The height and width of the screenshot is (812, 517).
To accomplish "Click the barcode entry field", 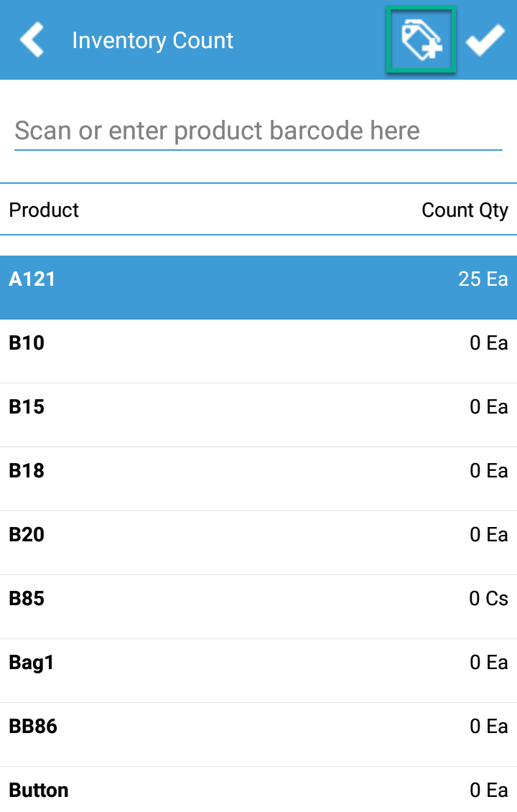I will (x=258, y=131).
